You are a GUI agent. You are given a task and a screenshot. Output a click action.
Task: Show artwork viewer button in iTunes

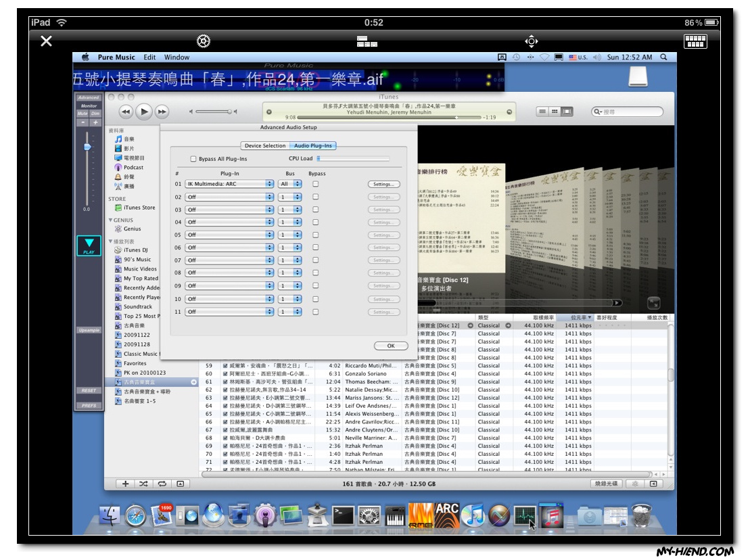coord(181,484)
